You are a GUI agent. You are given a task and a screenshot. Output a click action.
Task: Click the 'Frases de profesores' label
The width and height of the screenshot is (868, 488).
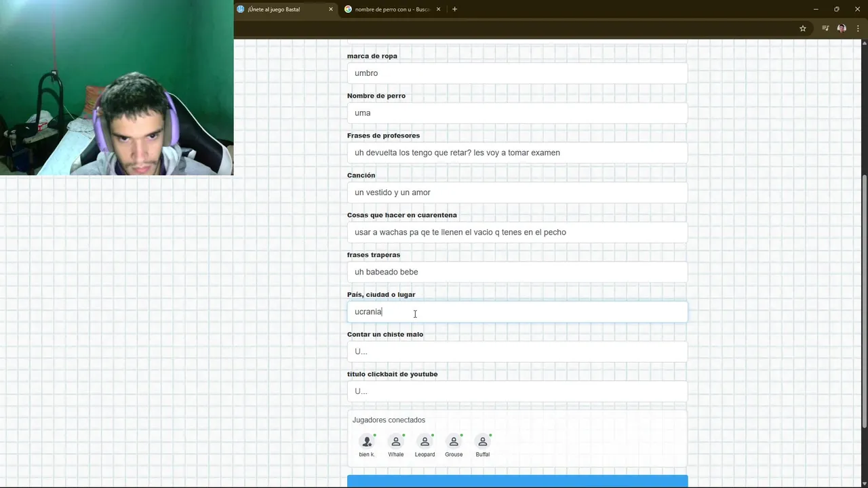[383, 136]
